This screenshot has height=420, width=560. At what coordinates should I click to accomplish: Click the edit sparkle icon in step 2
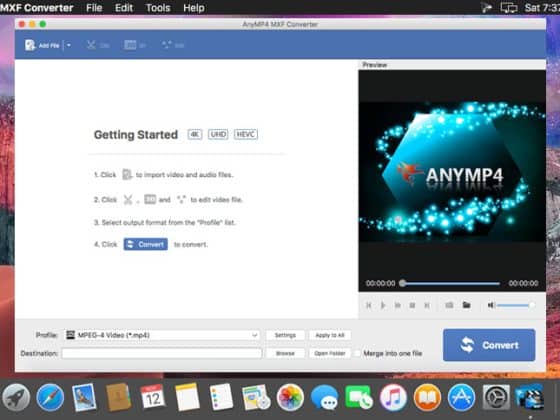(x=181, y=199)
